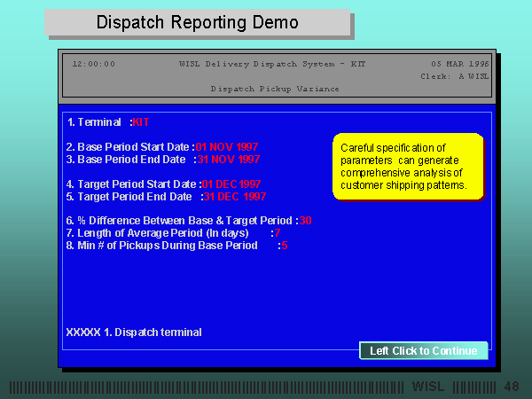Click '2. Base Period Start Date' label
Viewport: 532px width, 399px height.
click(x=128, y=147)
